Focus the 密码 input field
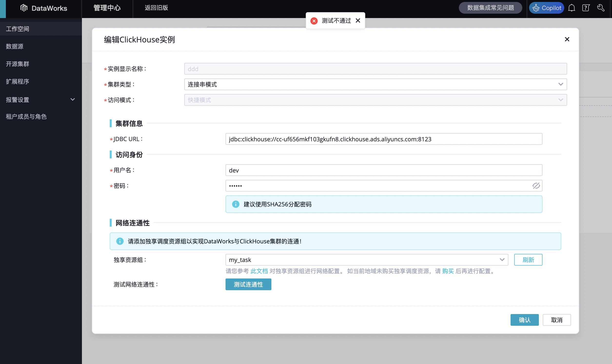 (x=384, y=186)
